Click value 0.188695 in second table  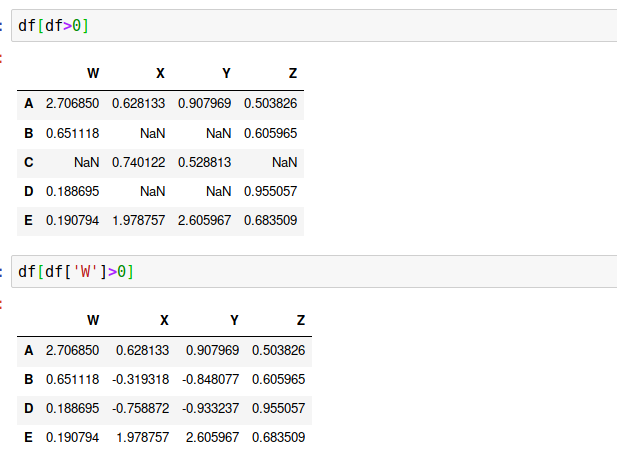72,408
